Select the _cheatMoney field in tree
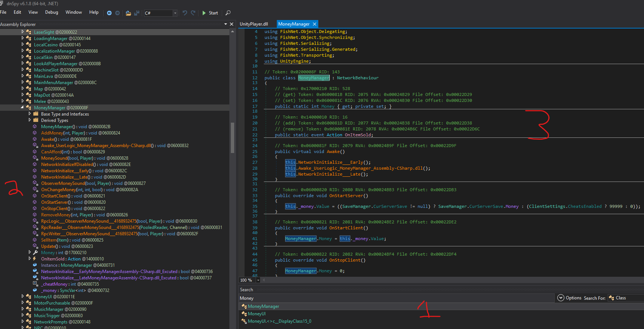644x329 pixels. pyautogui.click(x=70, y=284)
